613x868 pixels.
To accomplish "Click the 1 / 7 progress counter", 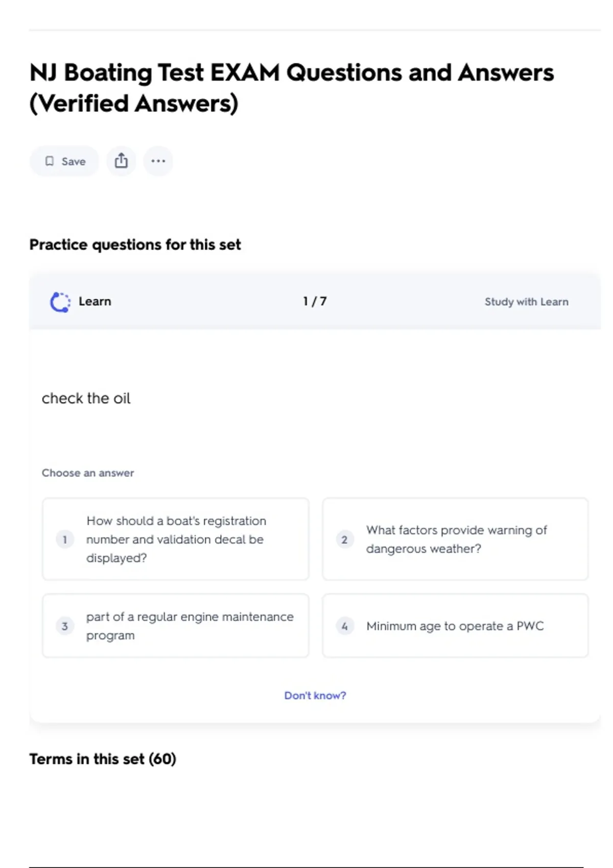I will (315, 302).
